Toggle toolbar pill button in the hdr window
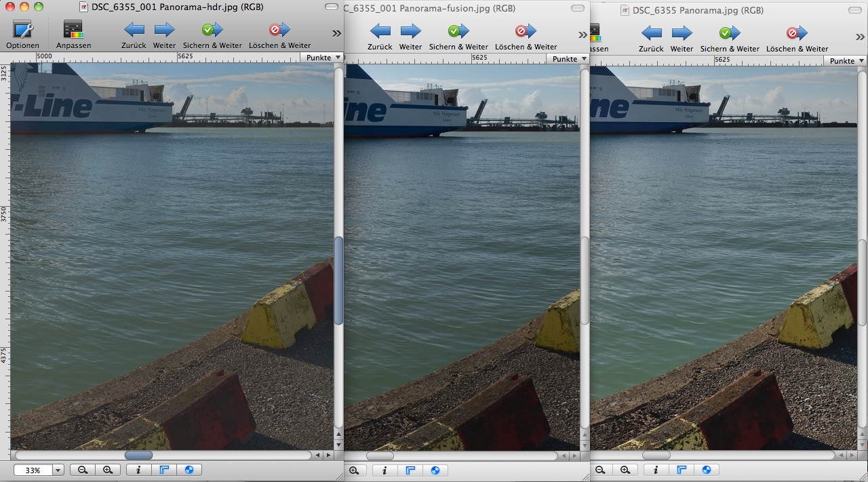Screen dimensions: 868x482 (x=331, y=7)
